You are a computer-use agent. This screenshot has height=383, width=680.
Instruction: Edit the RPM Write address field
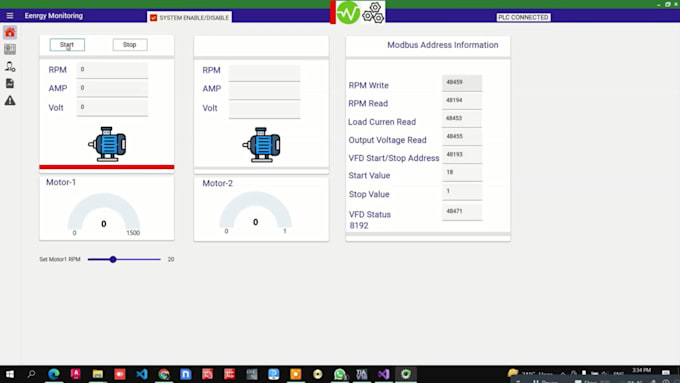pyautogui.click(x=462, y=83)
